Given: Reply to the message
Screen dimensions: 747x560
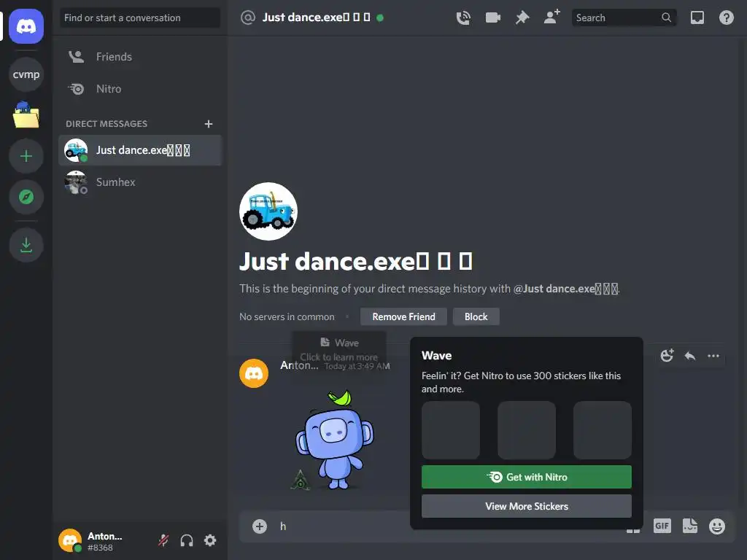Looking at the screenshot, I should tap(690, 356).
